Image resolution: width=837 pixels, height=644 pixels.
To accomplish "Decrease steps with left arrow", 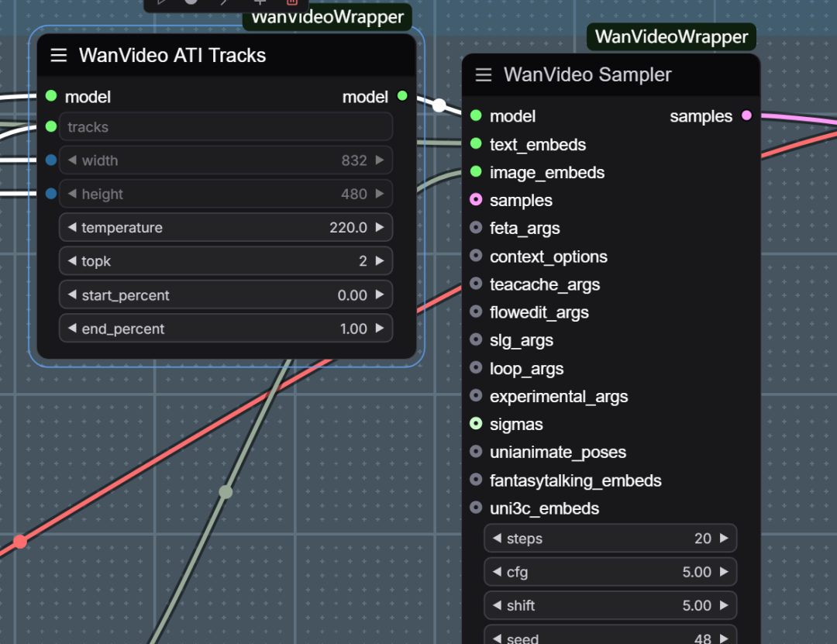I will [497, 538].
